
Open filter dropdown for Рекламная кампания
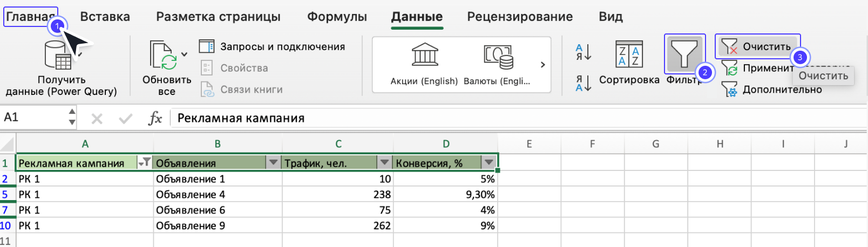coord(144,162)
